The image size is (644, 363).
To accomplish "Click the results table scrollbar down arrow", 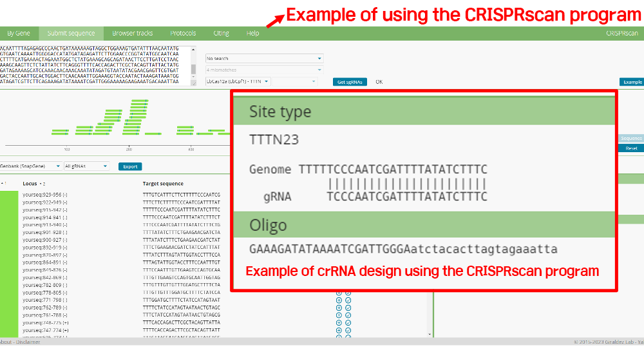I will pyautogui.click(x=430, y=334).
